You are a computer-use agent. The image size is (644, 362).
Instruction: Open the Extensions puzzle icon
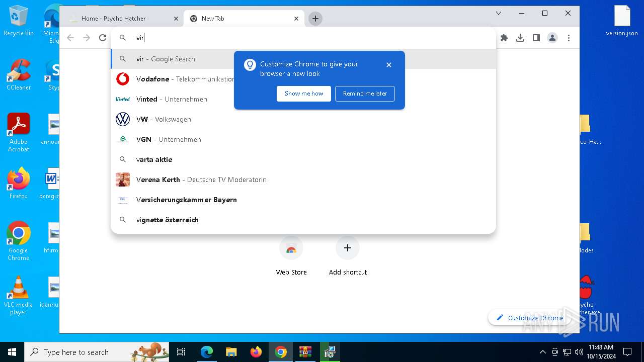[504, 38]
